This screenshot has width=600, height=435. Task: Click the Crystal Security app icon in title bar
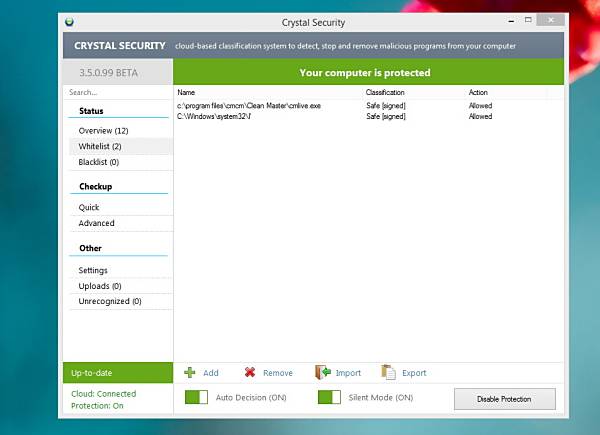click(x=70, y=22)
